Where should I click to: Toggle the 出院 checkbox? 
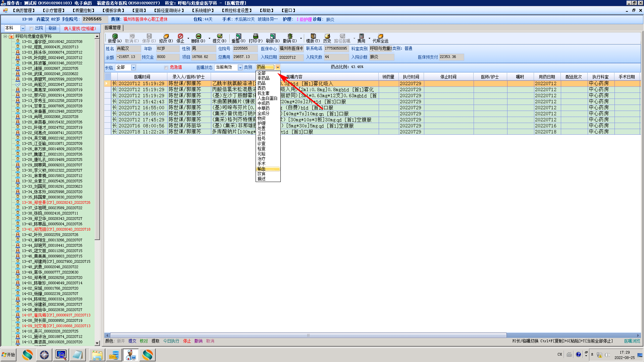[31, 28]
